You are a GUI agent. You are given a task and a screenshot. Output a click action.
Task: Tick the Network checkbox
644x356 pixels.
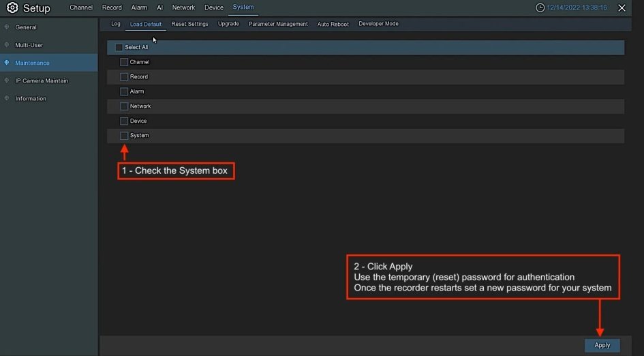pyautogui.click(x=124, y=106)
